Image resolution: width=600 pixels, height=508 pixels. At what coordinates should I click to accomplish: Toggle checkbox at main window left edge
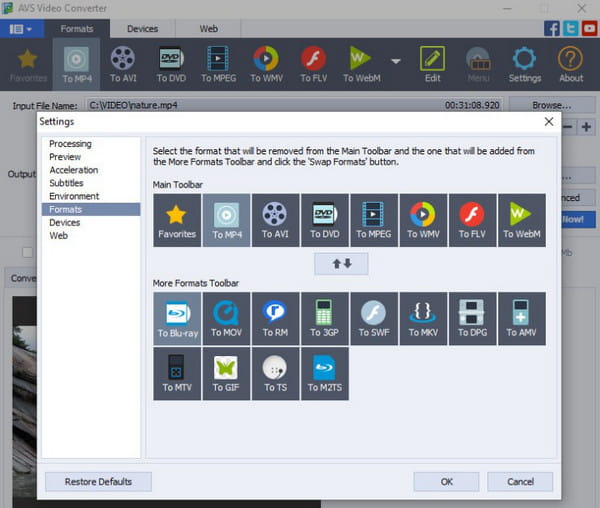tap(28, 252)
